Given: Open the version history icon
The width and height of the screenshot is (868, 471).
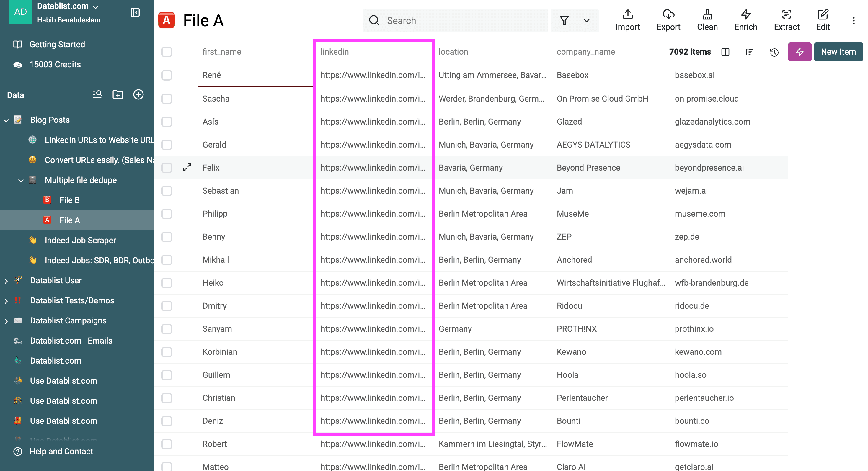Looking at the screenshot, I should (x=774, y=52).
